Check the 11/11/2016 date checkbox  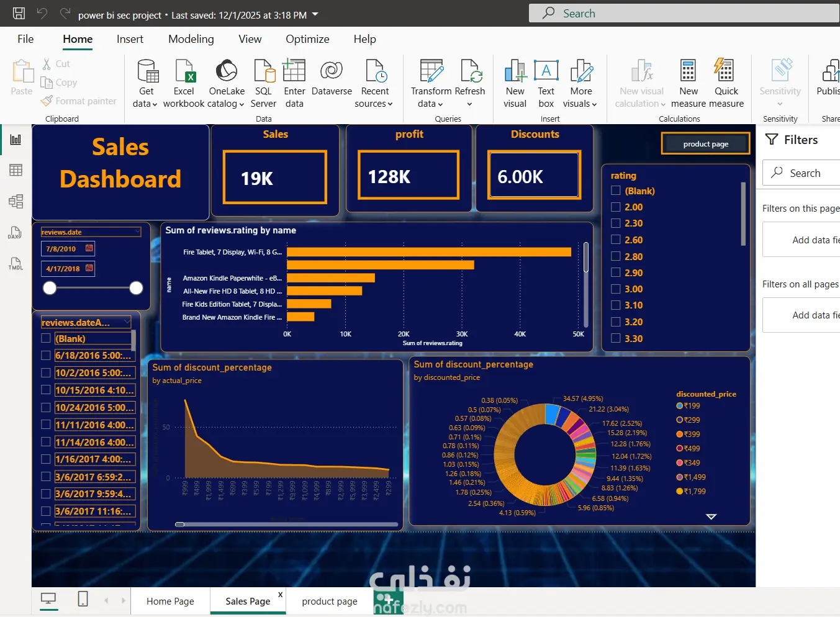(45, 425)
